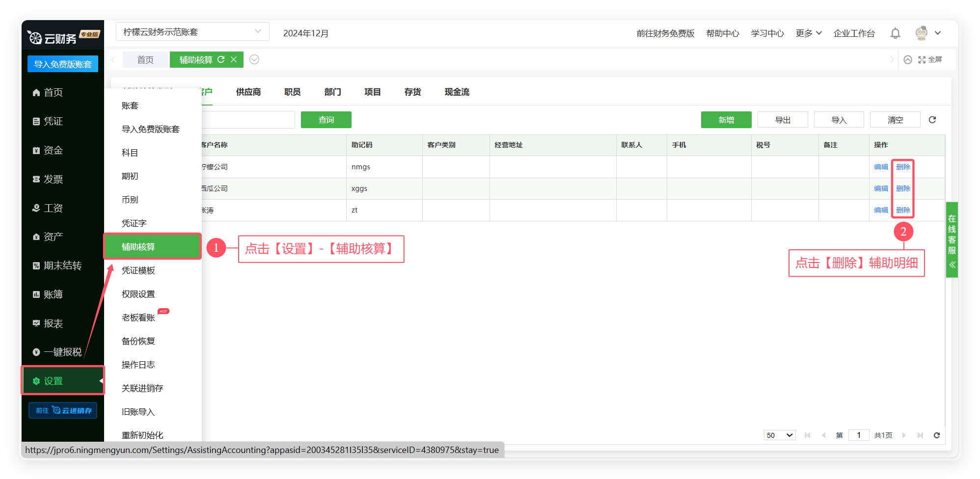This screenshot has width=980, height=479.
Task: Switch to the 现金流 tab
Action: click(x=457, y=92)
